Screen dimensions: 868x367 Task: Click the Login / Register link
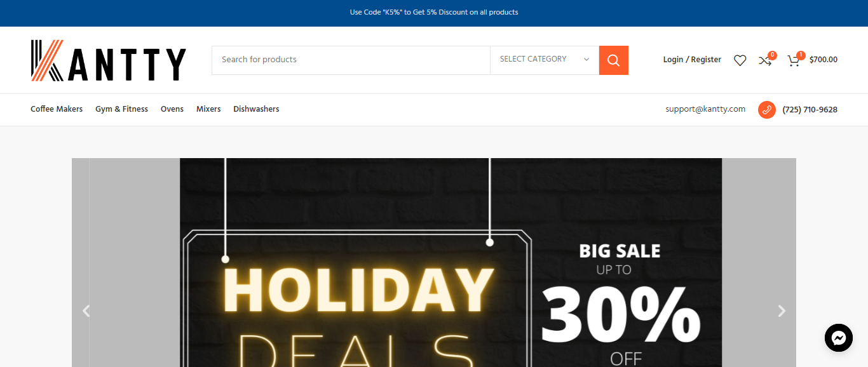click(692, 60)
